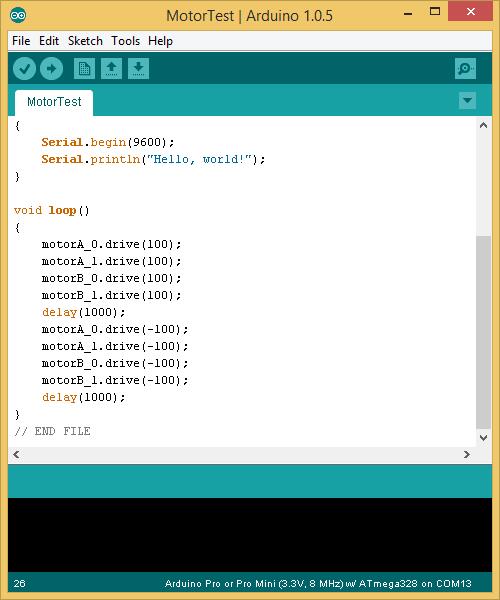Click the first delay(1000); line
The height and width of the screenshot is (600, 500).
(x=83, y=312)
